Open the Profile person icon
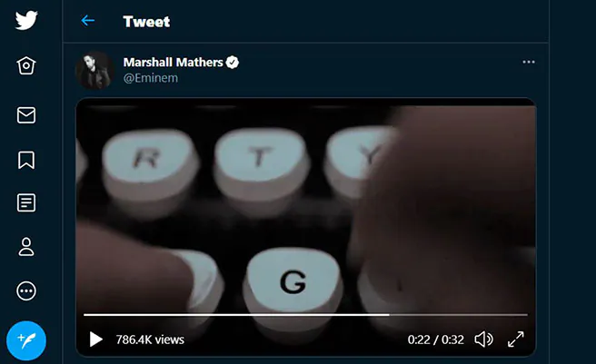This screenshot has width=596, height=364. 26,247
